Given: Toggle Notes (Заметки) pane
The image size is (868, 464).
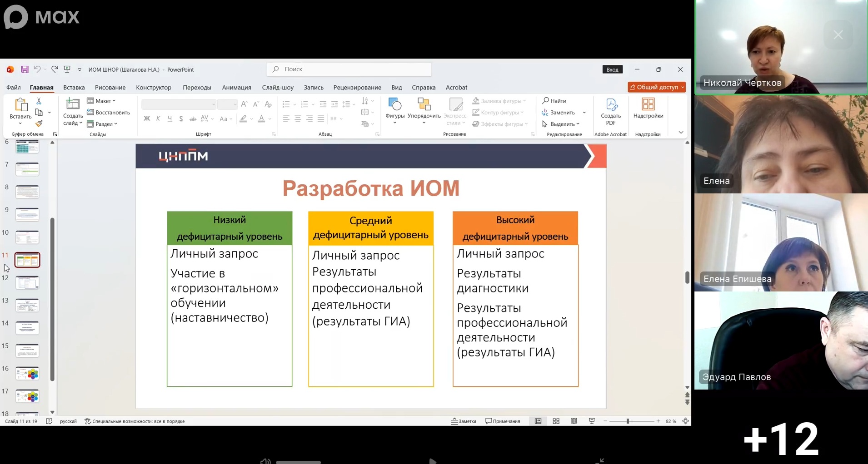Looking at the screenshot, I should 464,421.
